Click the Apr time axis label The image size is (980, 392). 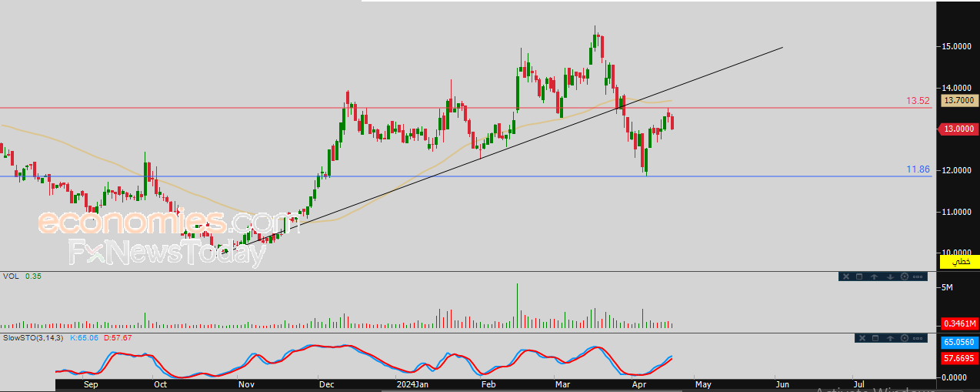pos(638,384)
